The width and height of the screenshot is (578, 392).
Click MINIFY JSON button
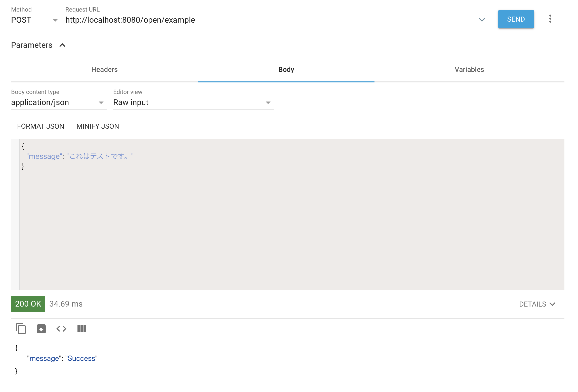point(98,126)
